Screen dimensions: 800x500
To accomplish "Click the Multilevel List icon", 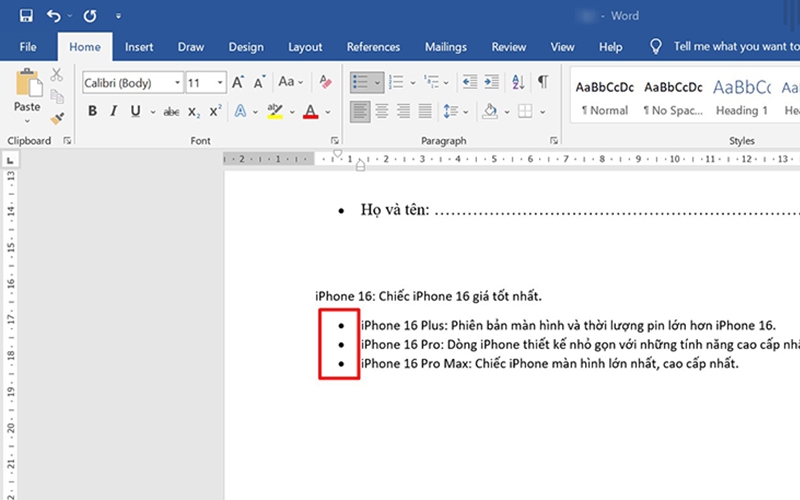I will (x=432, y=82).
